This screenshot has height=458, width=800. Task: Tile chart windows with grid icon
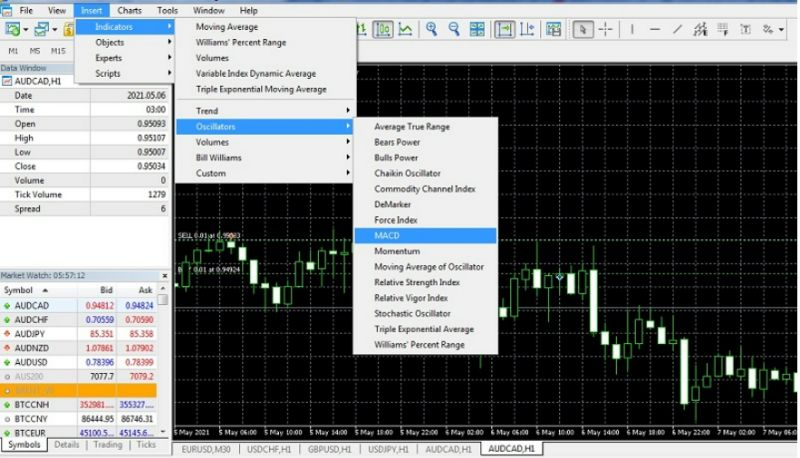[477, 30]
